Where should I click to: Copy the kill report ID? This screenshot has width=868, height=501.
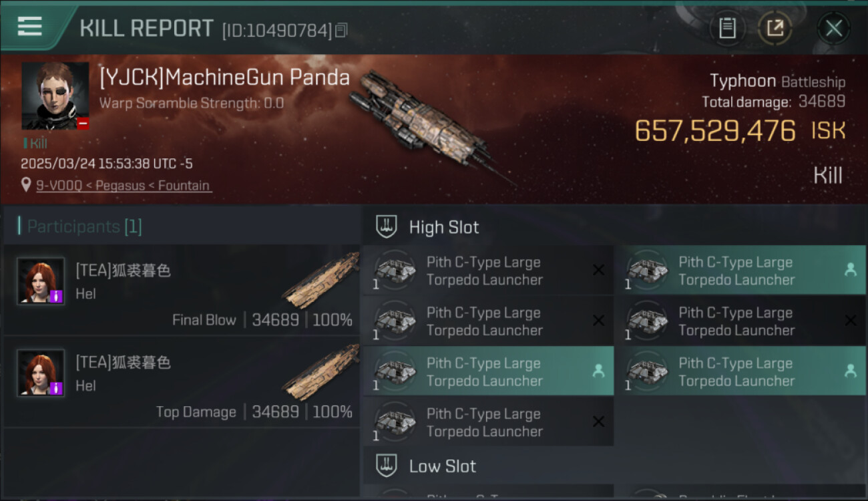coord(341,30)
